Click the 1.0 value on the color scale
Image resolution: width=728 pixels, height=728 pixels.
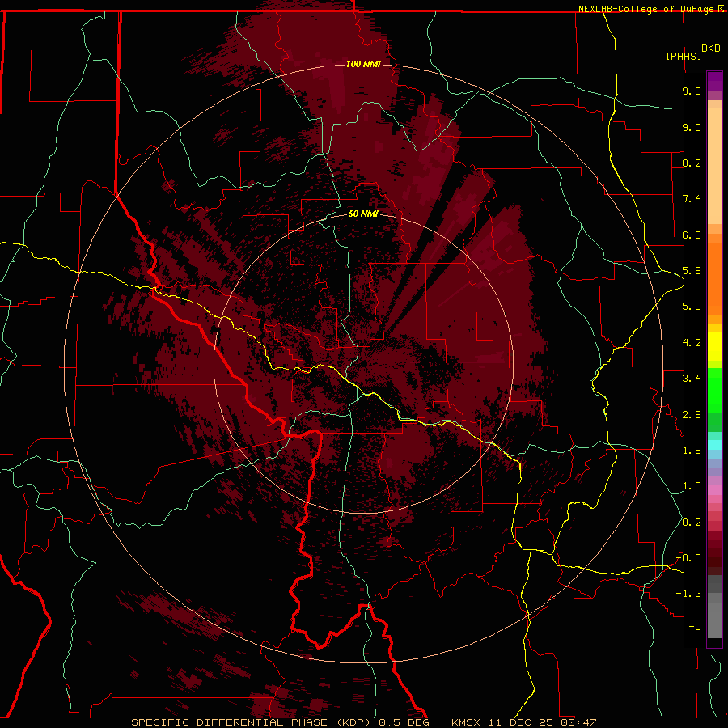click(692, 486)
